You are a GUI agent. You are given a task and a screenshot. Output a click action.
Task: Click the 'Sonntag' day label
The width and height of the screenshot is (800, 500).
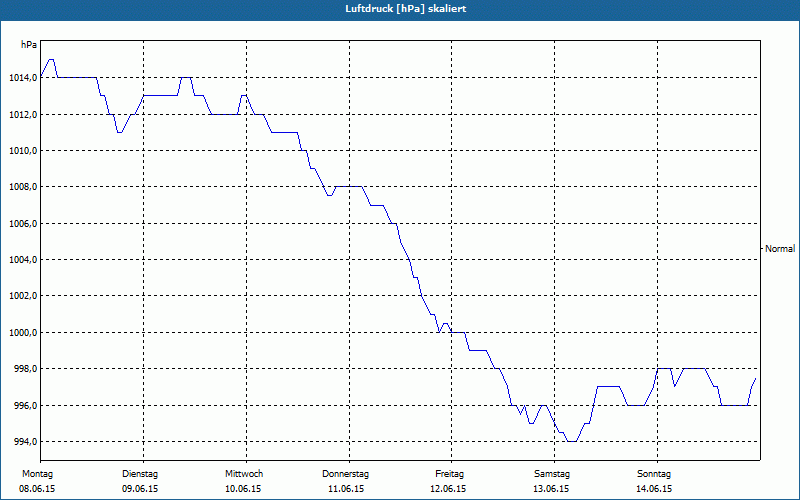tap(654, 473)
